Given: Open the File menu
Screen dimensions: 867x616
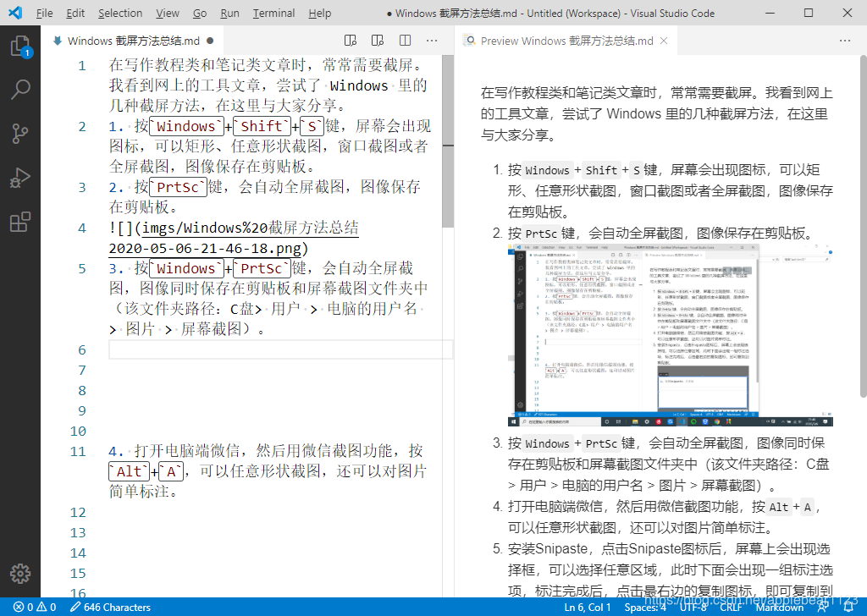Looking at the screenshot, I should point(44,13).
